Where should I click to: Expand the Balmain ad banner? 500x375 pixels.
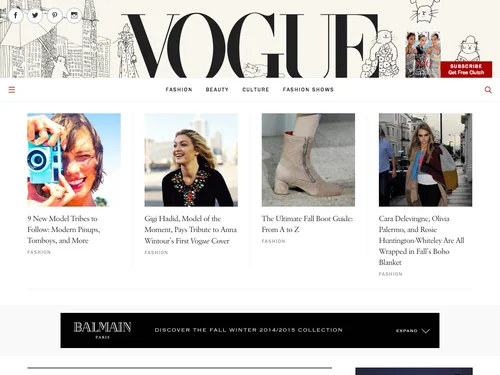pos(413,331)
